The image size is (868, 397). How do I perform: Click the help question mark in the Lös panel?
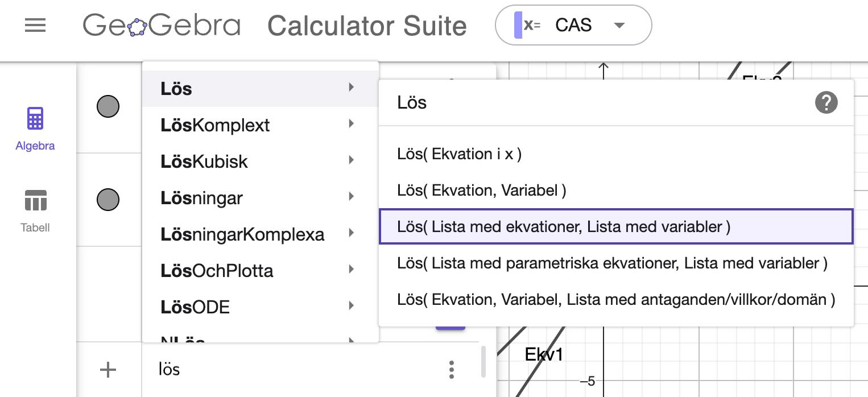826,103
